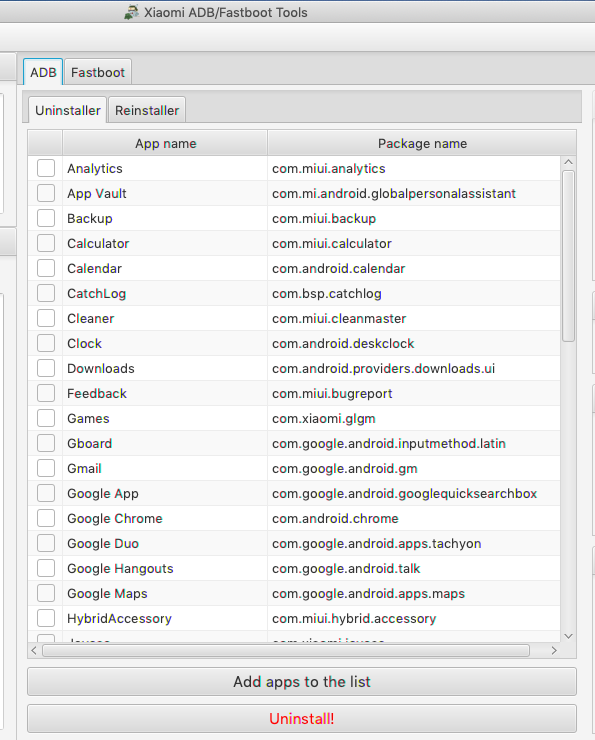Select com.android.providers.downloads.ui cell

coord(414,369)
